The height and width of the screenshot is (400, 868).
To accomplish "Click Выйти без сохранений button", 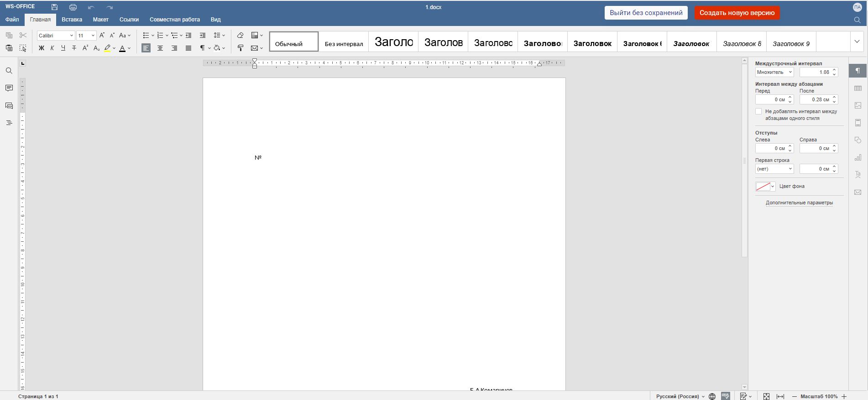I will [x=646, y=13].
